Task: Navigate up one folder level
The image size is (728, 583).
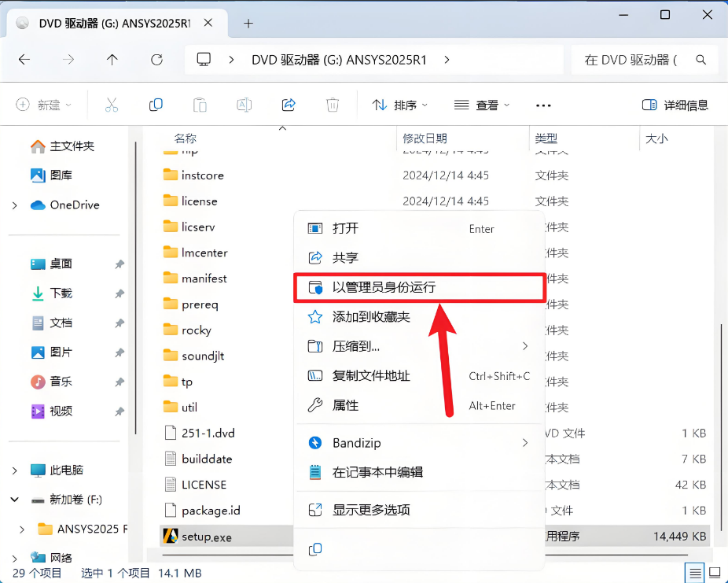Action: 112,60
